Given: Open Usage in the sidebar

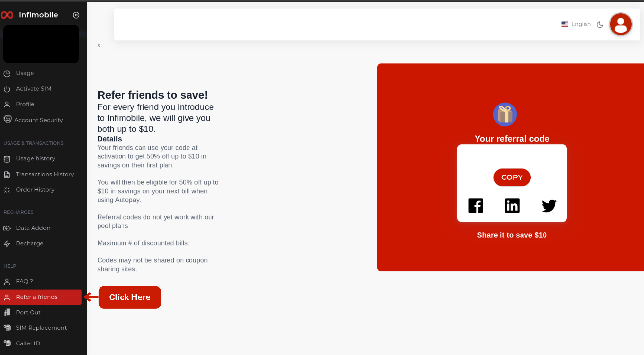Looking at the screenshot, I should 25,73.
